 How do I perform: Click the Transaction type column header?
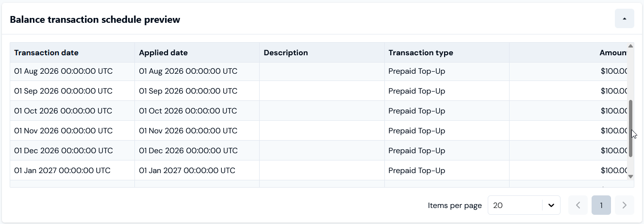[447, 52]
